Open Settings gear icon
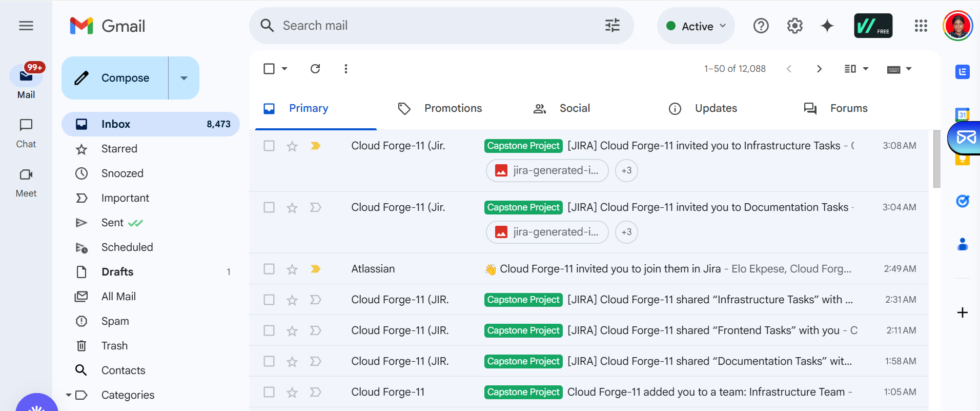 point(795,26)
